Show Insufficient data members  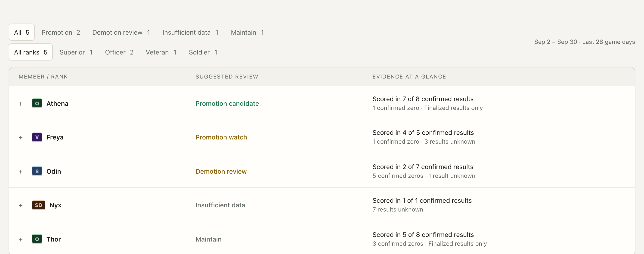(x=191, y=32)
